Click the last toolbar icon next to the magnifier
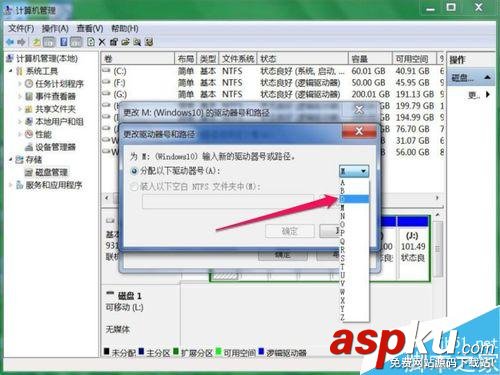The image size is (500, 375). coord(149,42)
